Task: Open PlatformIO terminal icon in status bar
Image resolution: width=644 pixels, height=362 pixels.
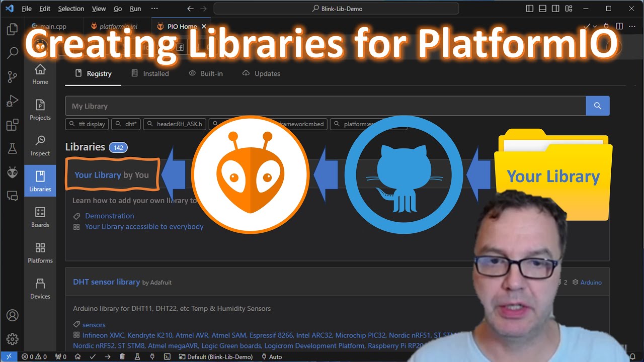Action: click(x=167, y=356)
